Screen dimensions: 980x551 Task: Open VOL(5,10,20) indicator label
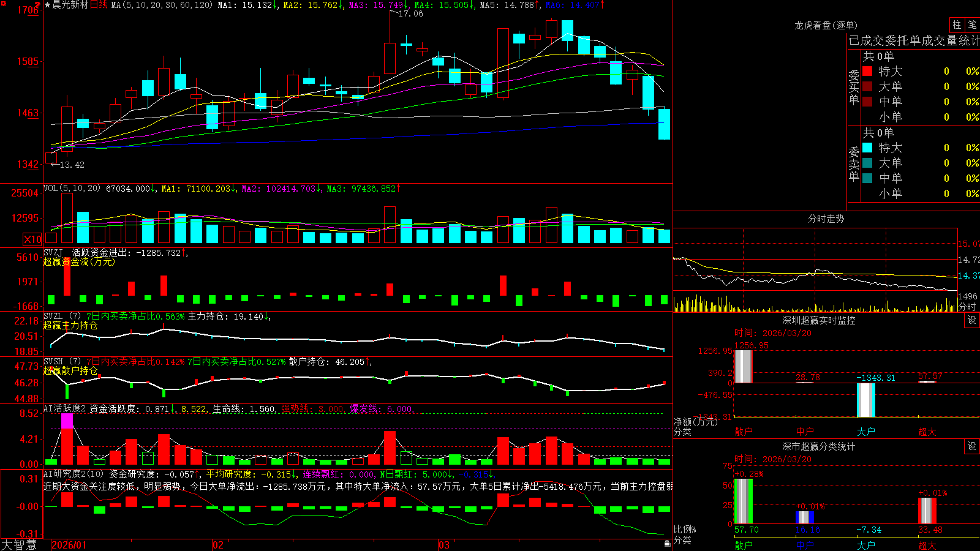pyautogui.click(x=72, y=189)
